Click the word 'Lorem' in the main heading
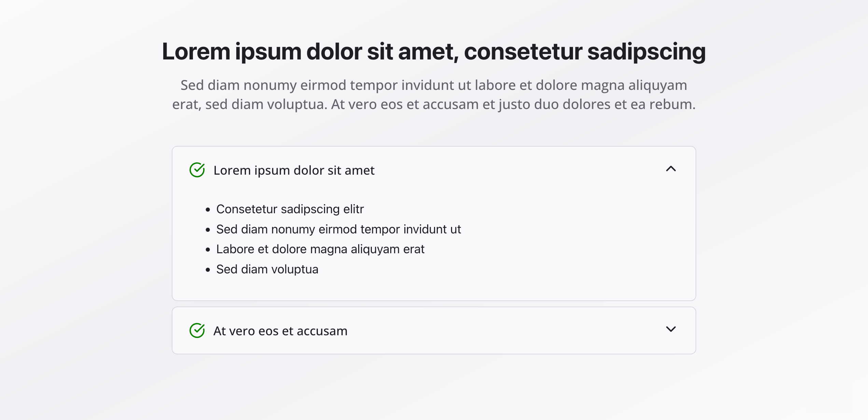 196,52
